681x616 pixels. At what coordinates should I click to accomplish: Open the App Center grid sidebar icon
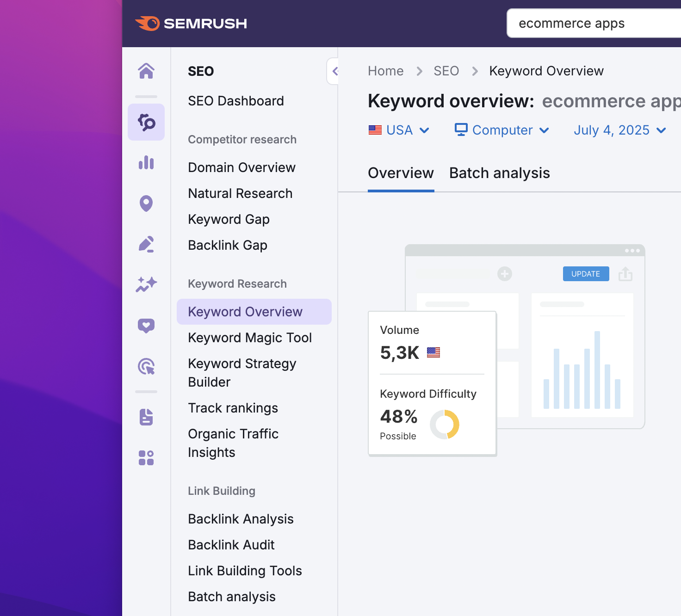pyautogui.click(x=146, y=458)
